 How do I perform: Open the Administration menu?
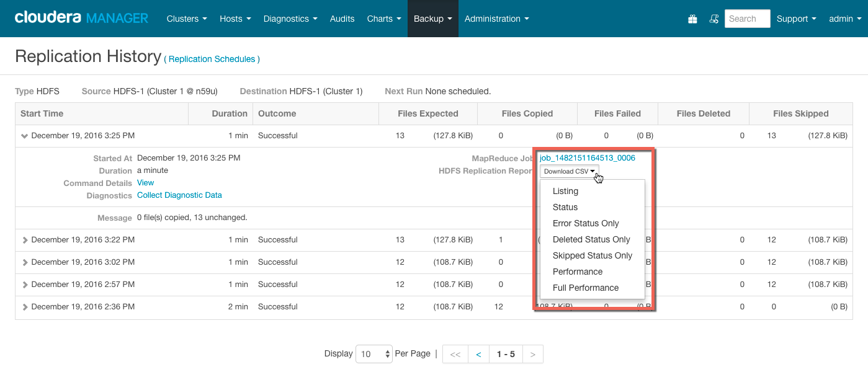(497, 19)
